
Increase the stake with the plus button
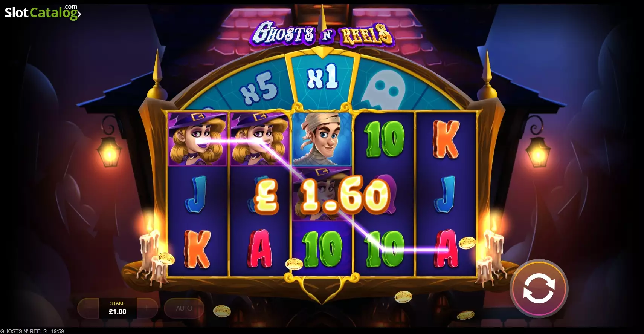coord(147,308)
